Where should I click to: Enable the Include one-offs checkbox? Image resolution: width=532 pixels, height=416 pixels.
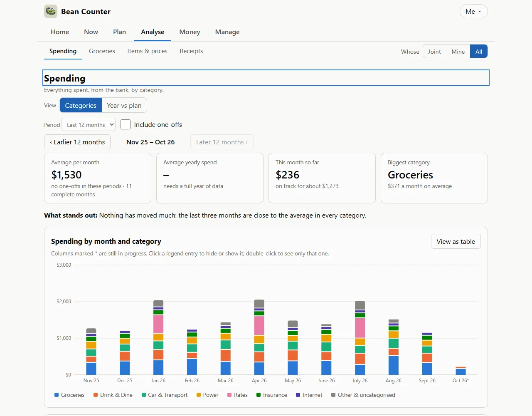tap(126, 124)
